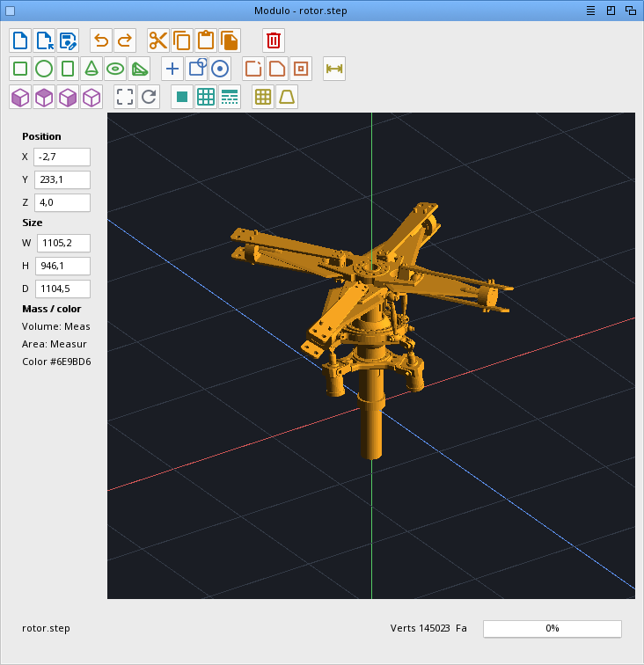The image size is (644, 665).
Task: Redo the last undone action
Action: (125, 40)
